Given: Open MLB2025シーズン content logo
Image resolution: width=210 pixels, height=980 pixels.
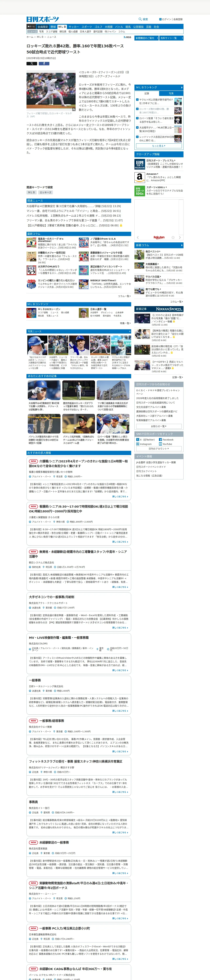Looking at the screenshot, I should (31, 313).
